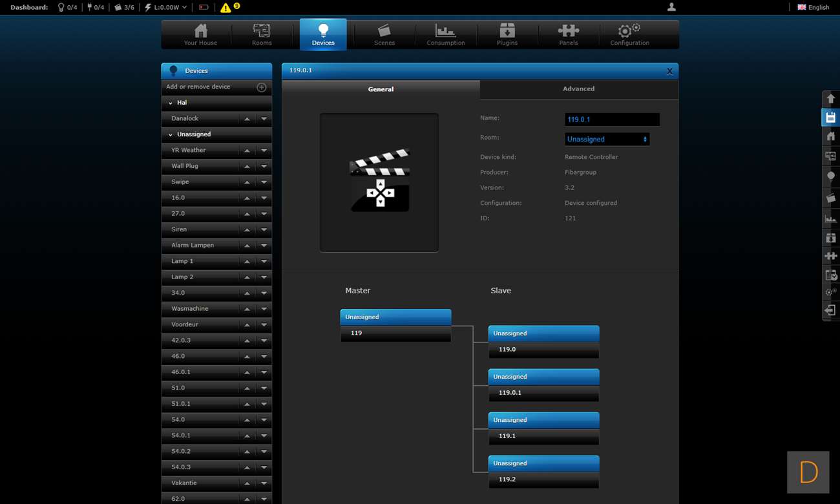Click the scroll-to-top arrow in right sidebar

pos(831,98)
